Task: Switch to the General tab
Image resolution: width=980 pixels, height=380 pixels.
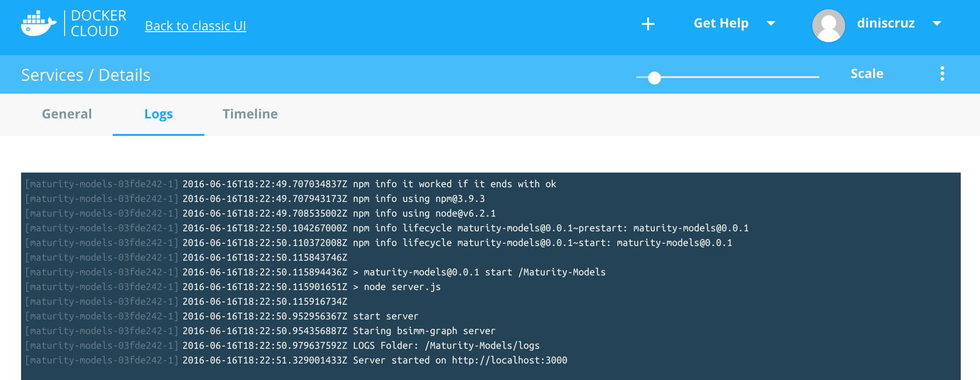Action: [67, 114]
